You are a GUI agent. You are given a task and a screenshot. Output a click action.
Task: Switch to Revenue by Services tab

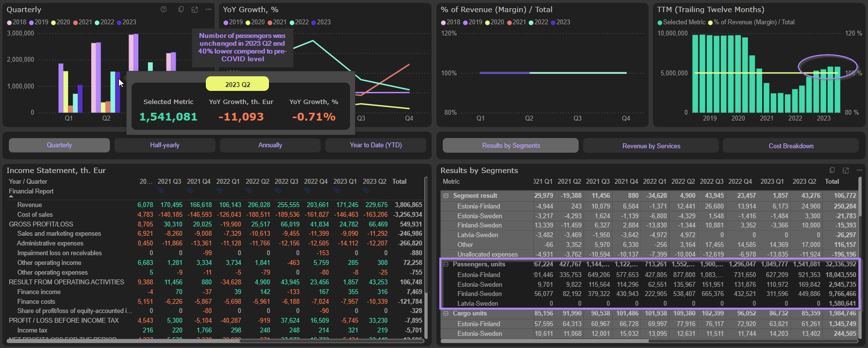(651, 146)
